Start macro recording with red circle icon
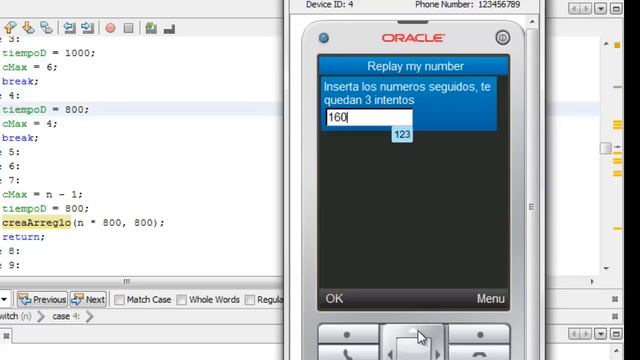The width and height of the screenshot is (640, 360). tap(110, 28)
